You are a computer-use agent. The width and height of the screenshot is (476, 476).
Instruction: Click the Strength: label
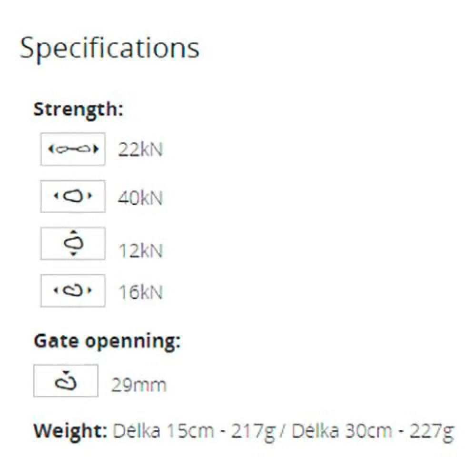tap(79, 109)
